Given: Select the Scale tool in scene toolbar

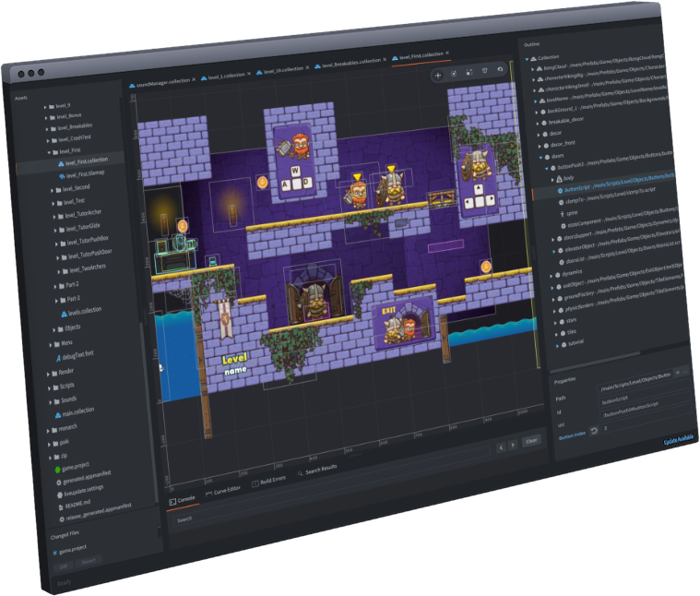Looking at the screenshot, I should click(x=469, y=72).
